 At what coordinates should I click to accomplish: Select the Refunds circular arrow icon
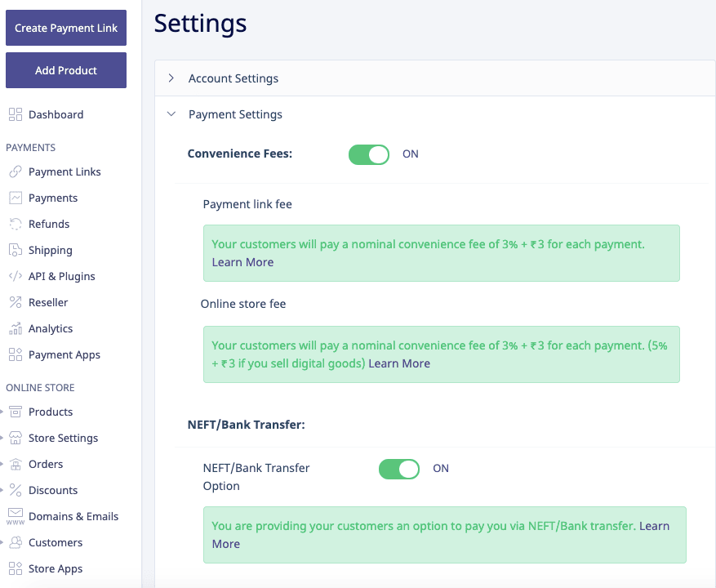pyautogui.click(x=16, y=224)
